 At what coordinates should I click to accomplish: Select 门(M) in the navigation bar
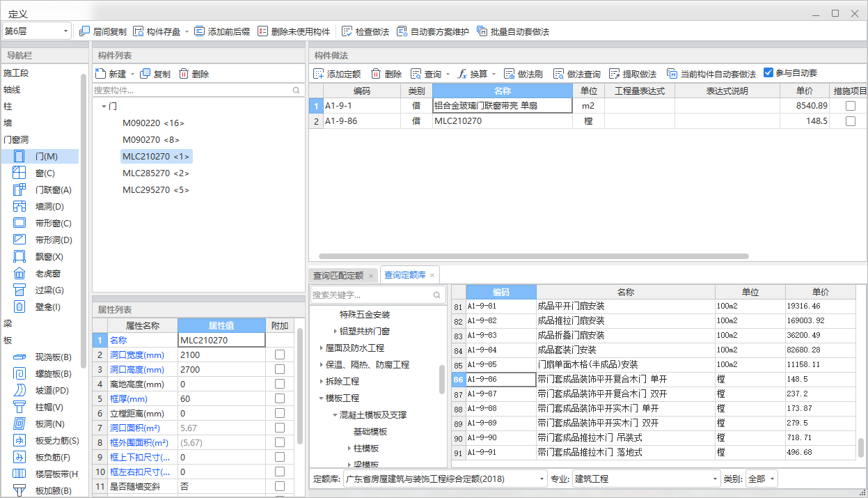point(40,157)
